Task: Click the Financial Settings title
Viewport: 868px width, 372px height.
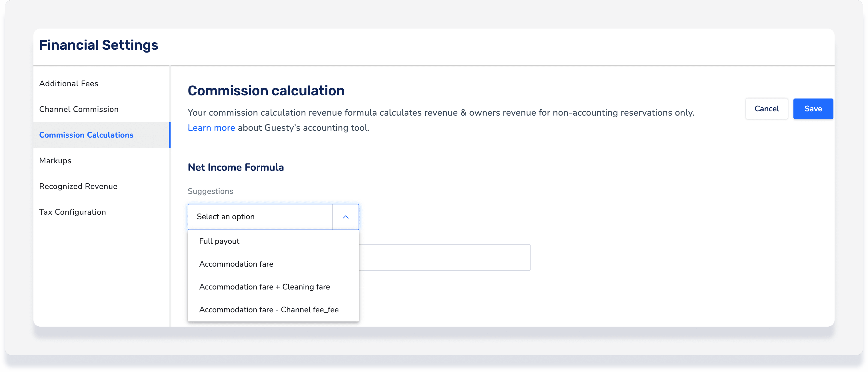Action: point(98,45)
